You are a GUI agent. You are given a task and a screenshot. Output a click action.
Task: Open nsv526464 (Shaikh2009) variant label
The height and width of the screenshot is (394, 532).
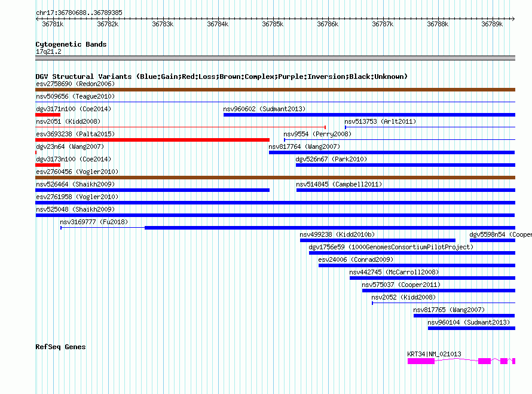pyautogui.click(x=75, y=184)
